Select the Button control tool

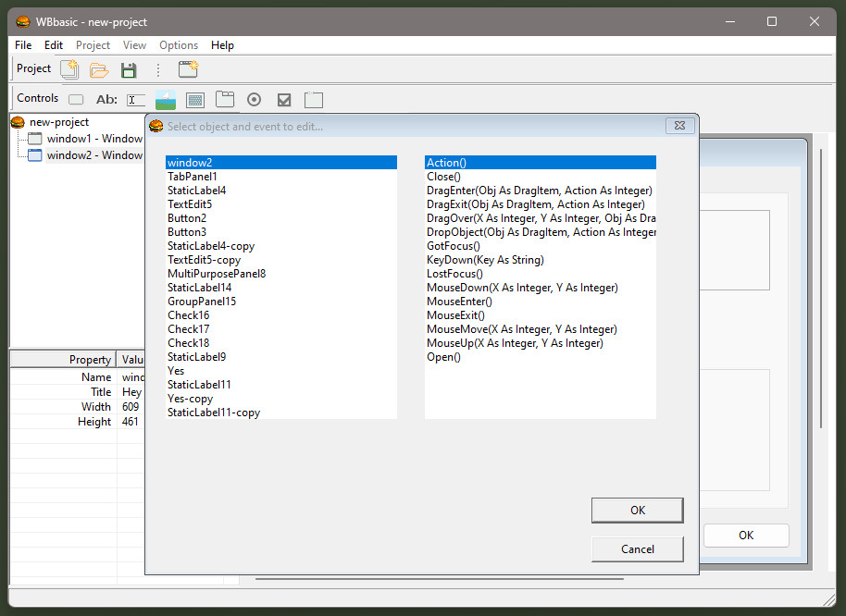pyautogui.click(x=76, y=99)
